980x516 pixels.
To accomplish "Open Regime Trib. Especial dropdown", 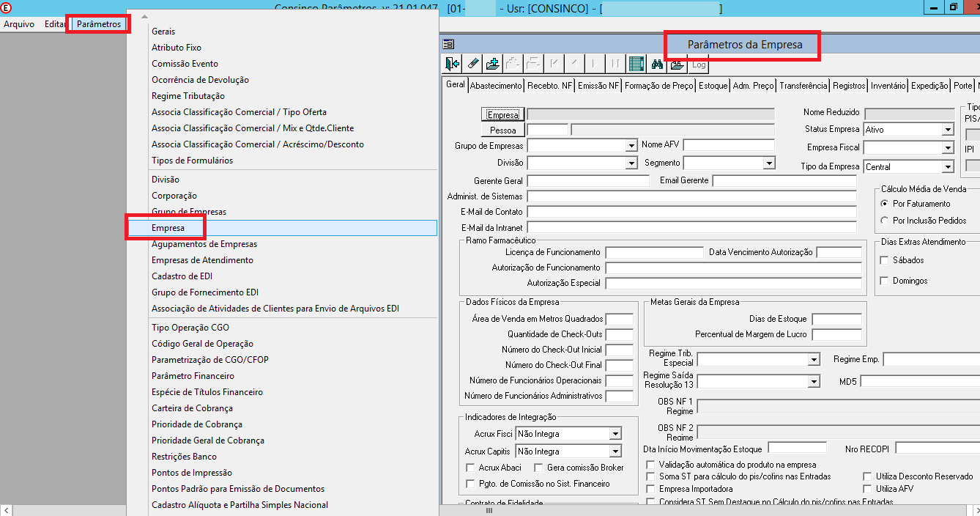I will [x=814, y=360].
